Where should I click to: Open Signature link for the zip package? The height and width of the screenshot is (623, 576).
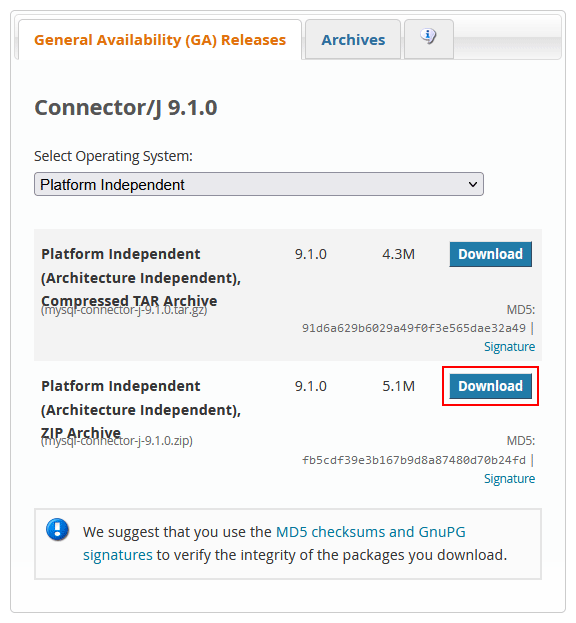(509, 478)
